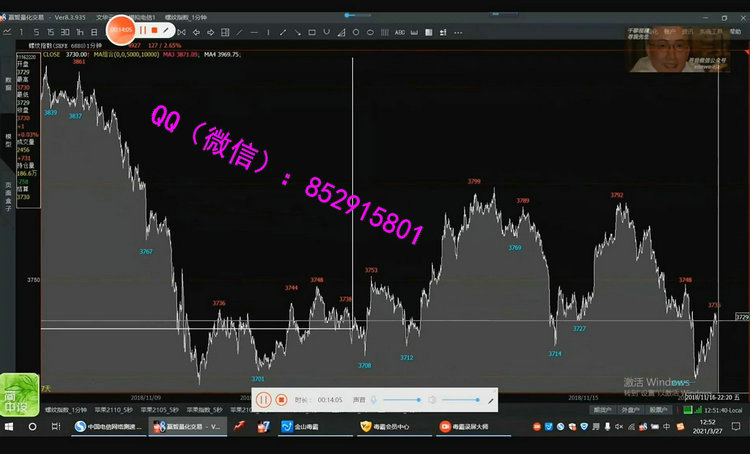Open the 数据 sidebar panel
Image resolution: width=750 pixels, height=454 pixels.
(8, 84)
